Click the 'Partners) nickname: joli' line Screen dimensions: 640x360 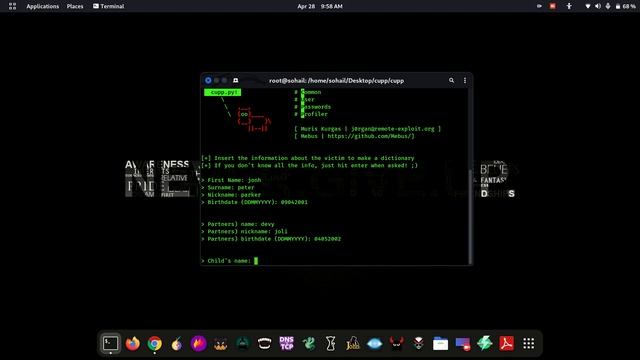tap(244, 231)
